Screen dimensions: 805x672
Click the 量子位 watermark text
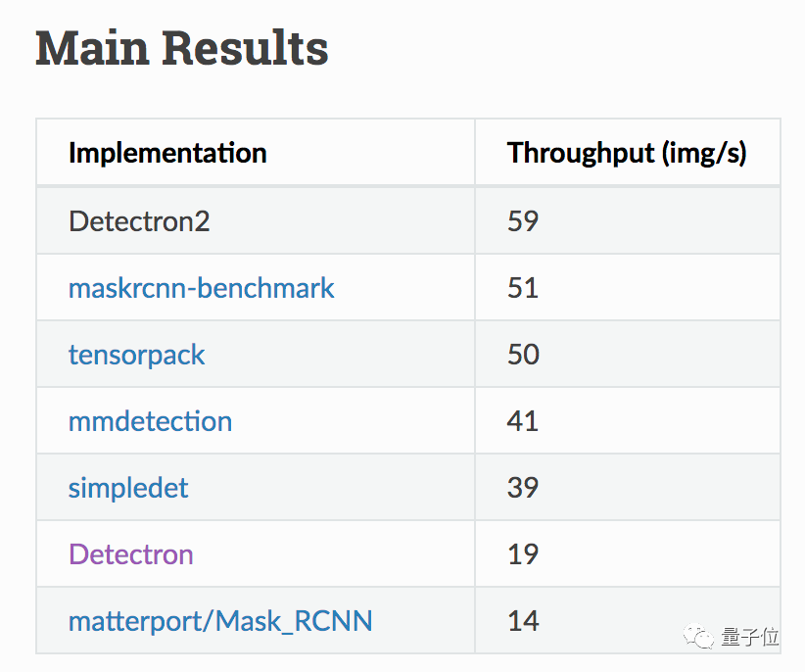click(x=750, y=638)
